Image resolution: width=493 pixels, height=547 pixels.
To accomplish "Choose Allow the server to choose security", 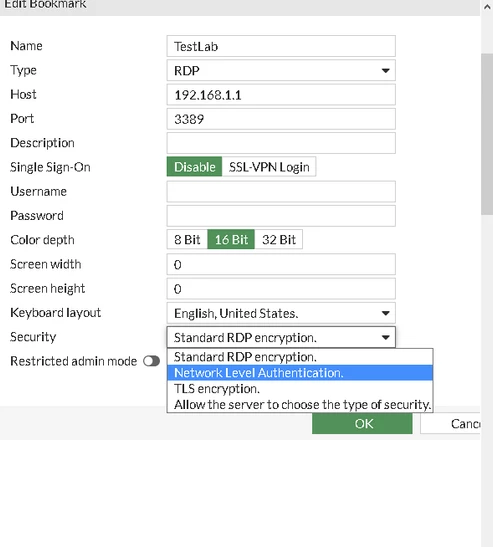I will click(x=300, y=405).
